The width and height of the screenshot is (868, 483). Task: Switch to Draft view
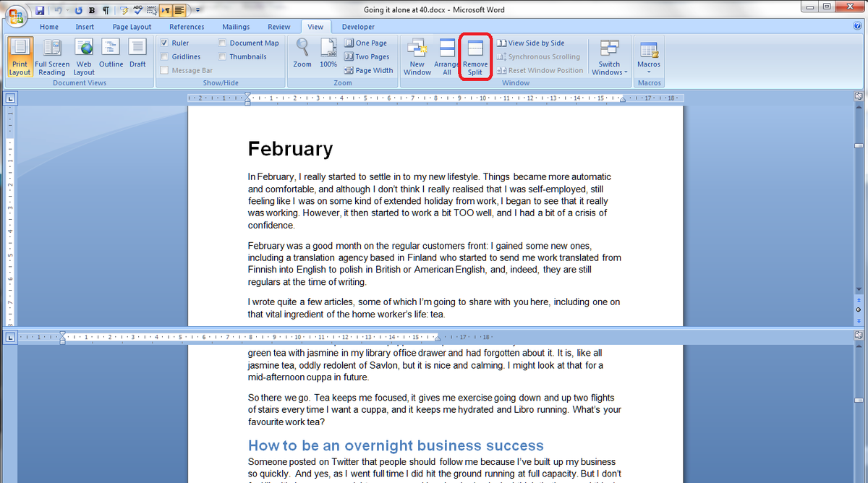click(137, 54)
